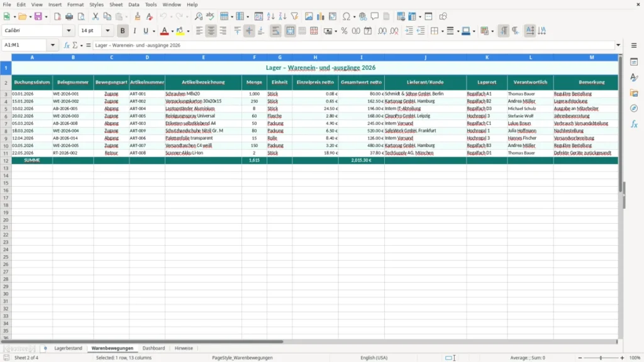Align text right
The width and height of the screenshot is (644, 362).
point(223,31)
